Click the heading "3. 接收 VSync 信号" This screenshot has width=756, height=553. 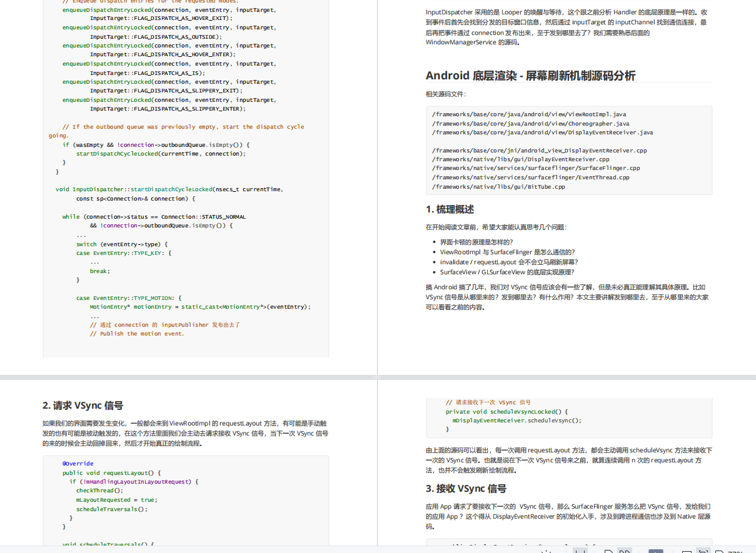click(466, 489)
